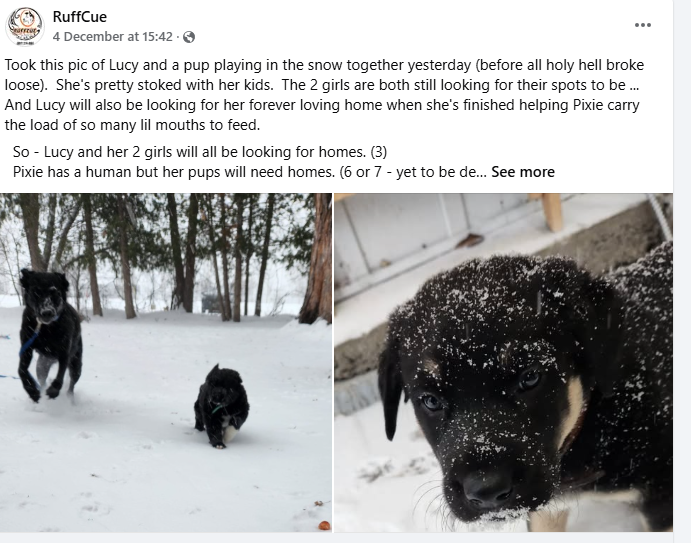The height and width of the screenshot is (543, 691).
Task: Expand the post with See more
Action: pos(522,172)
